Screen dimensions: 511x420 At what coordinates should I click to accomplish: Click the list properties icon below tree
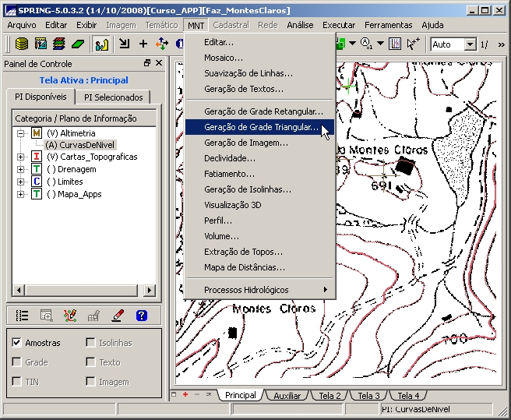22,316
